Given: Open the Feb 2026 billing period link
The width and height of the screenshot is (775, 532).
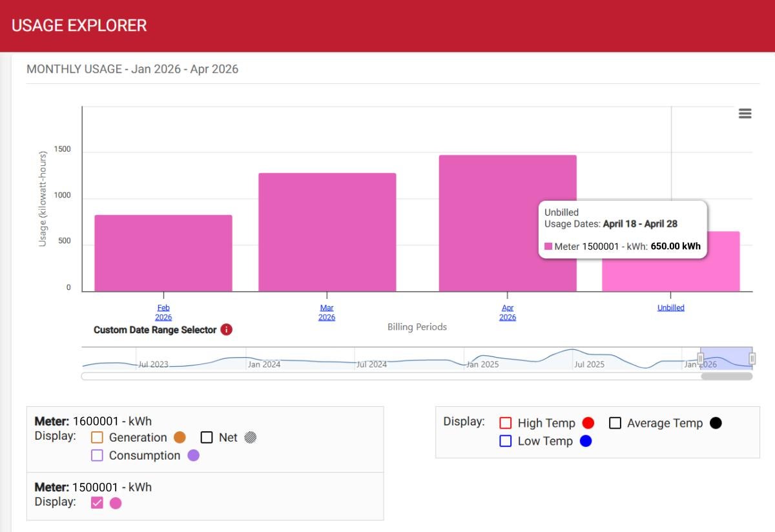Looking at the screenshot, I should tap(163, 312).
